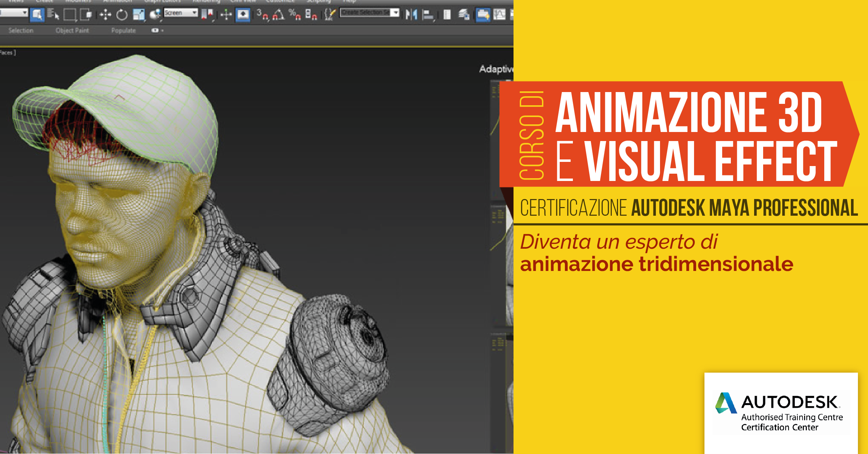Image resolution: width=868 pixels, height=454 pixels.
Task: Activate the Select and Rotate tool
Action: coord(122,15)
